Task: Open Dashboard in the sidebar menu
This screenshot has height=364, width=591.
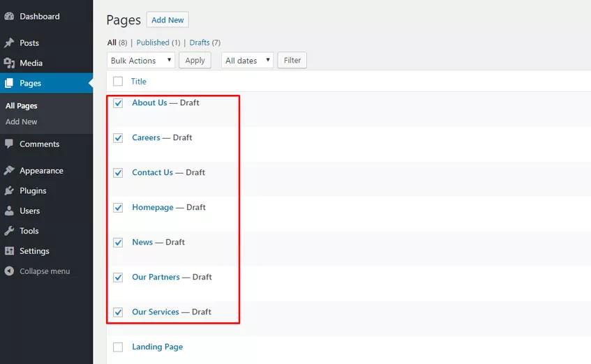Action: pos(40,16)
